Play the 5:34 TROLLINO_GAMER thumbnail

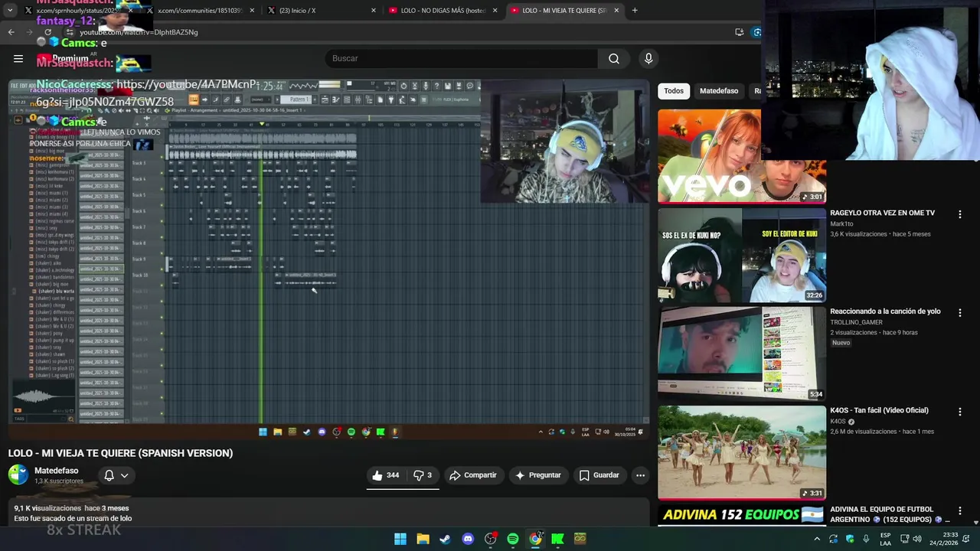[741, 354]
